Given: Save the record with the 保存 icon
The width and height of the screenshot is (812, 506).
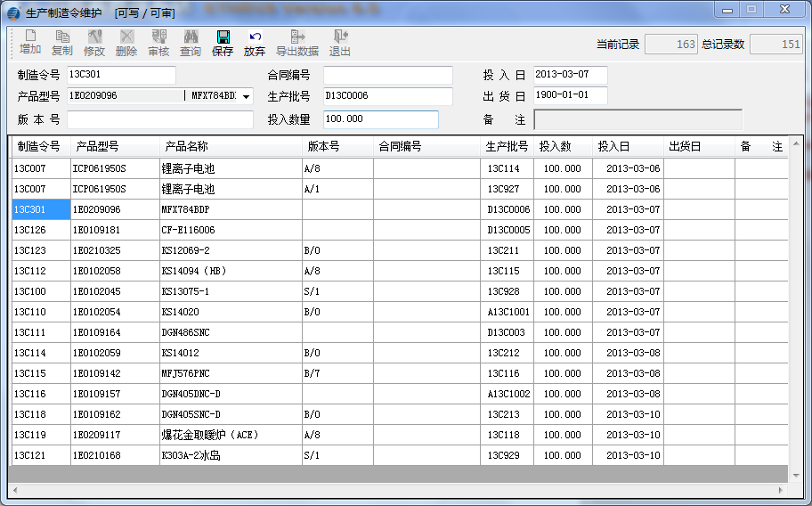Looking at the screenshot, I should click(x=223, y=42).
